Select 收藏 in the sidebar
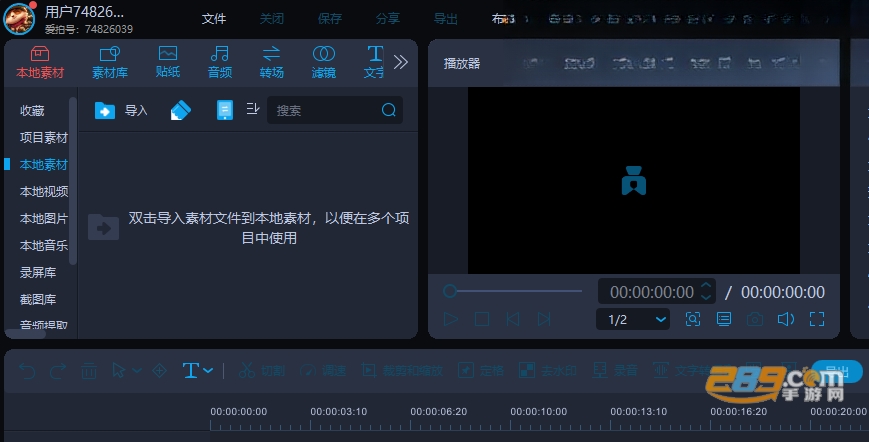The image size is (869, 442). pyautogui.click(x=32, y=111)
